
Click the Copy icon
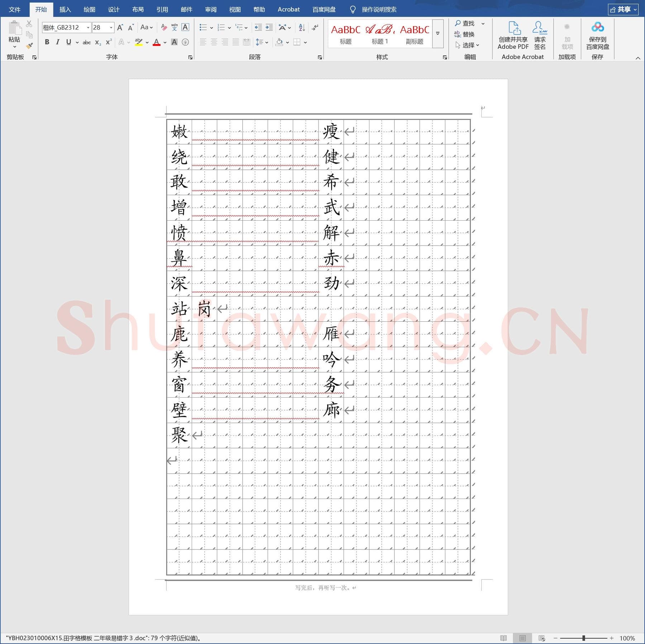pyautogui.click(x=29, y=35)
